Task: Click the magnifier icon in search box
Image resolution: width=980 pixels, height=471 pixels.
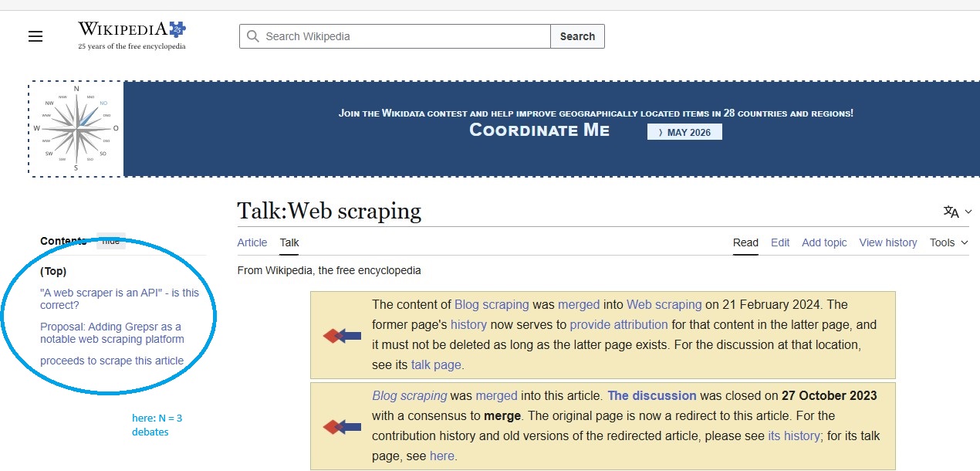Action: pos(252,36)
